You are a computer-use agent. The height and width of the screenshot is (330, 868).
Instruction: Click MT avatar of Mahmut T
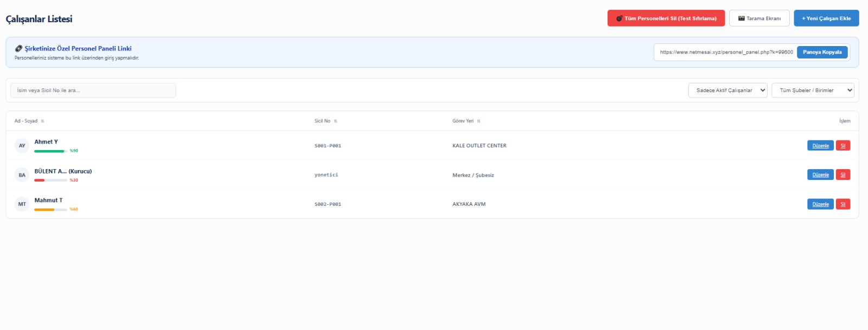tap(22, 204)
